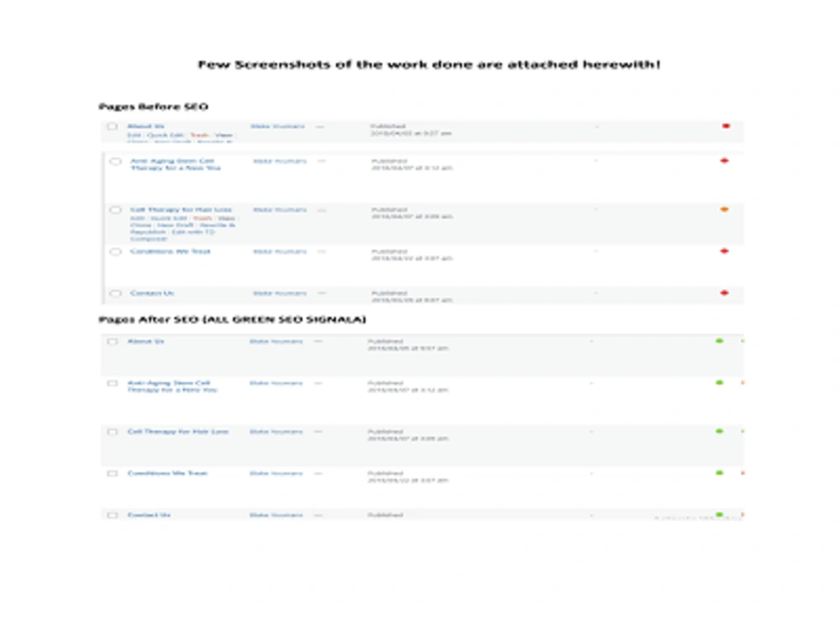Click the Few Screenshots of the work done title
Viewport: 840px width, 630px height.
click(x=429, y=65)
